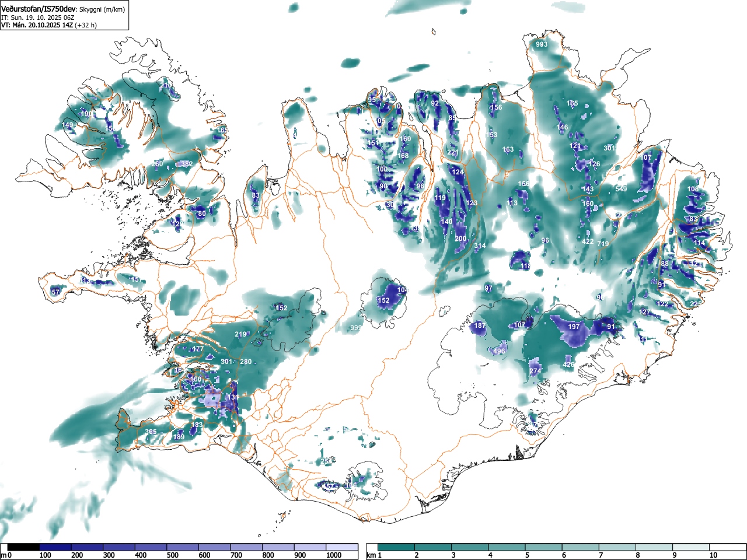Click the 189 value on Reykjanes

[179, 437]
